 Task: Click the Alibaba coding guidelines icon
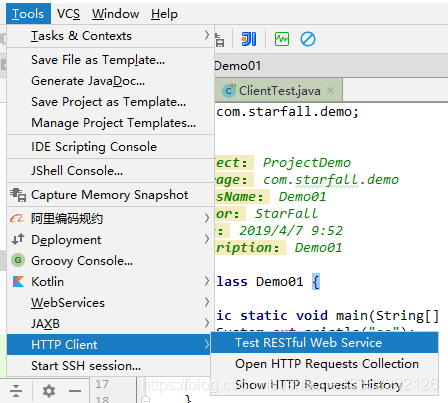point(17,219)
